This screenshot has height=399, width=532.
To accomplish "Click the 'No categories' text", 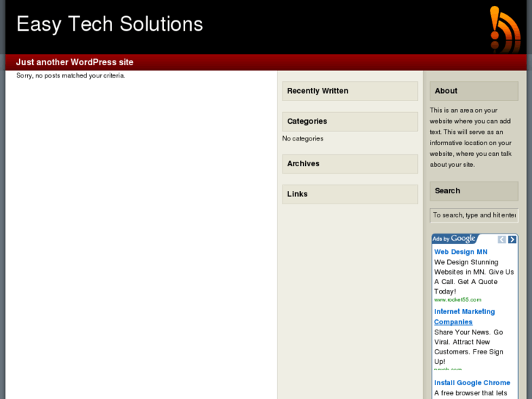I will click(303, 138).
